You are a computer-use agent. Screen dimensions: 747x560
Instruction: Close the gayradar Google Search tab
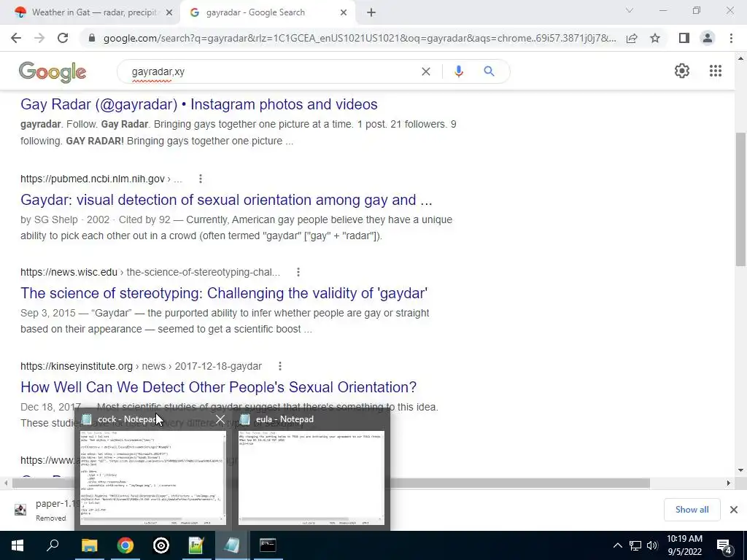pos(344,13)
